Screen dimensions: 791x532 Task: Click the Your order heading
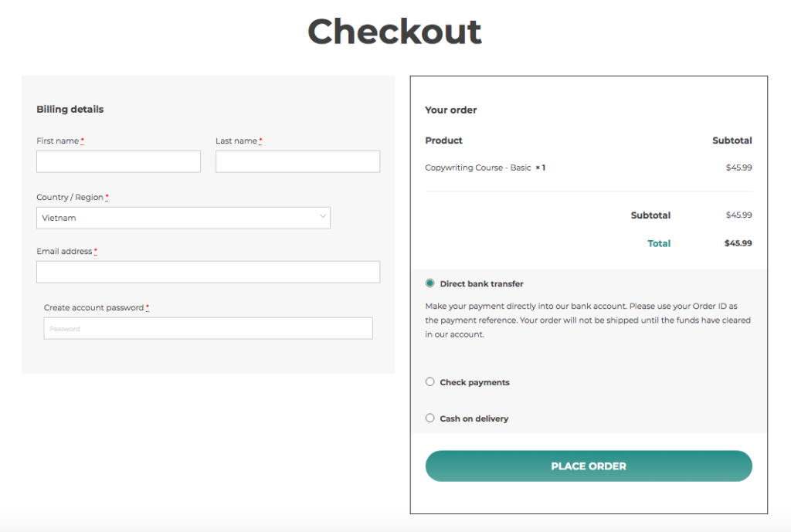point(451,110)
